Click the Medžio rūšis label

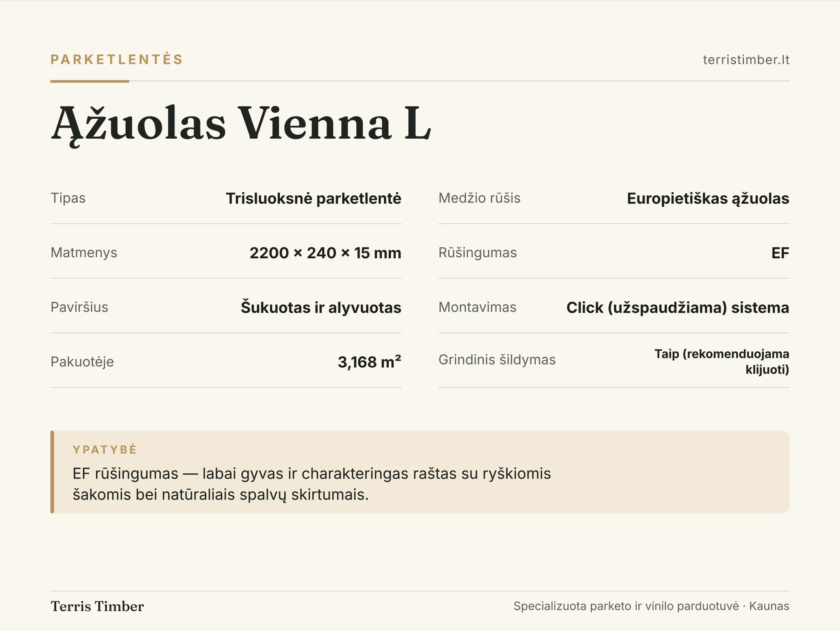coord(479,198)
